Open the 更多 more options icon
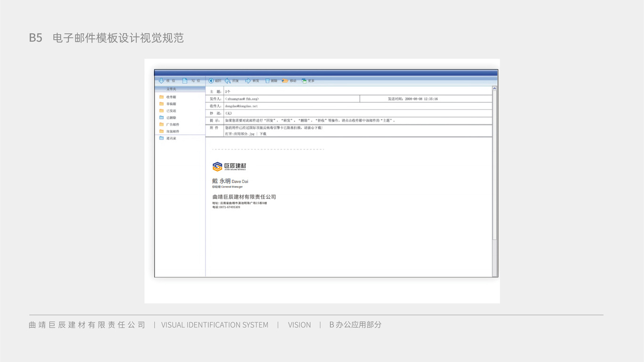Screen dimensions: 644x362 click(x=304, y=81)
